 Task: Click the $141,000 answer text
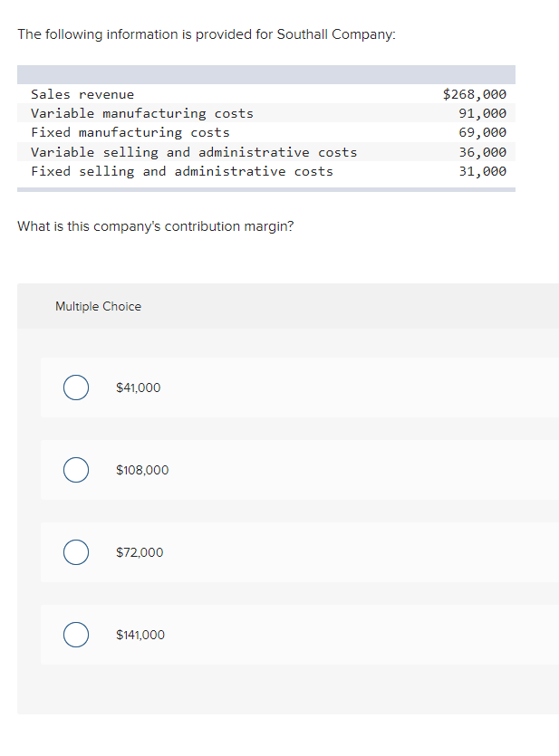pos(140,635)
